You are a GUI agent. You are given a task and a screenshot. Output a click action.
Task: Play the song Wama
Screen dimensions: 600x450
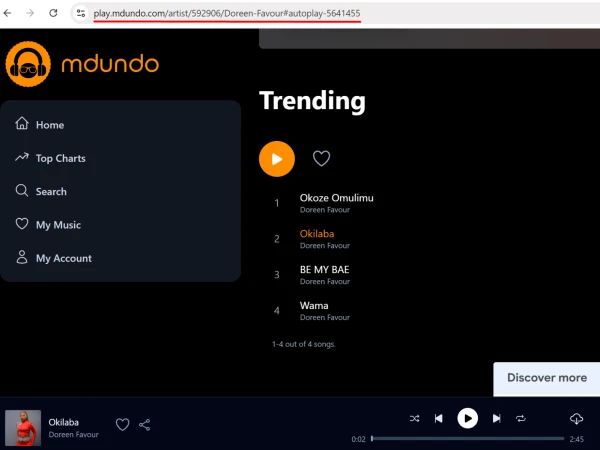point(314,306)
